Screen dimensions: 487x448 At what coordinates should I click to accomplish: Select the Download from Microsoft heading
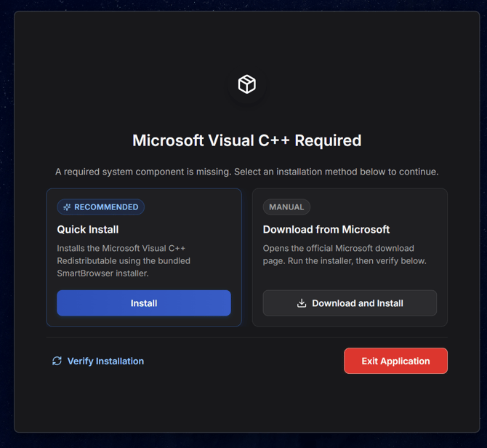pos(326,230)
